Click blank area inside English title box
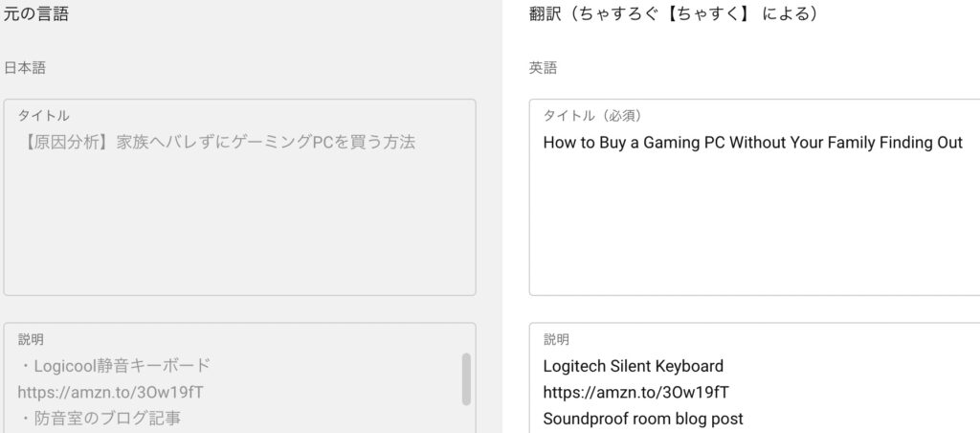980x433 pixels. tap(754, 225)
